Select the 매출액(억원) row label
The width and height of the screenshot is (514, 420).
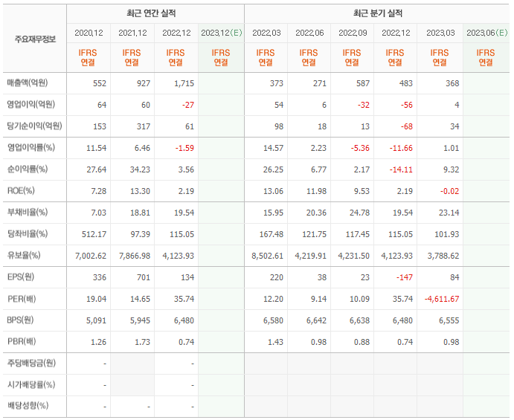[28, 83]
